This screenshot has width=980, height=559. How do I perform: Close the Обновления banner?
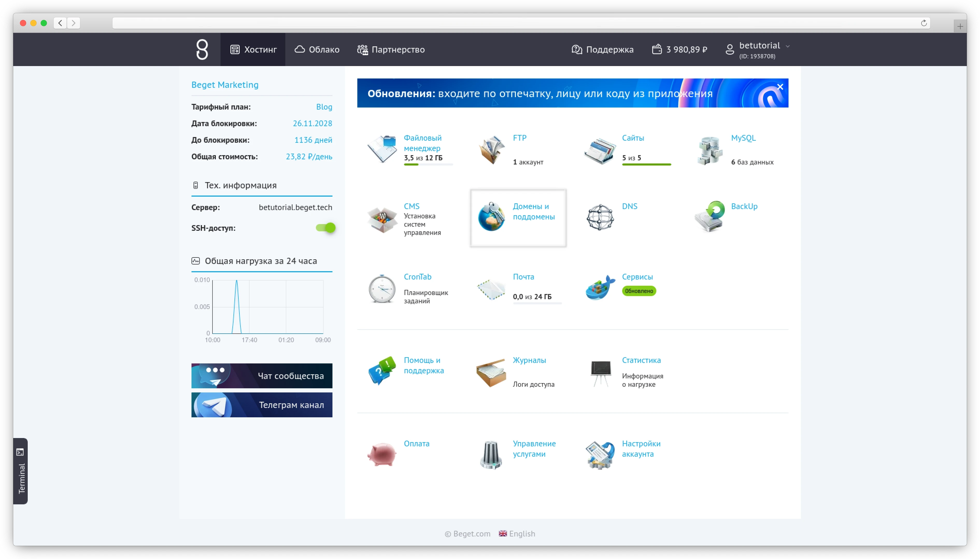tap(780, 87)
